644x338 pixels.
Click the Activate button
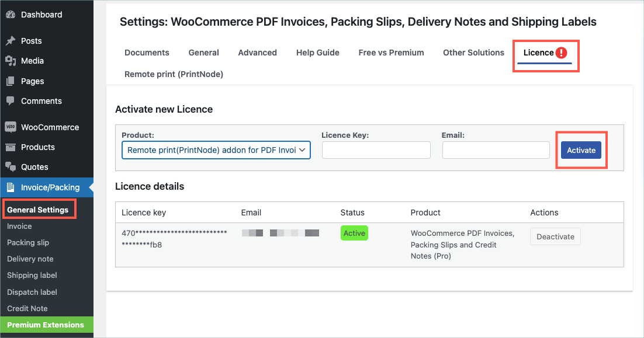click(581, 150)
